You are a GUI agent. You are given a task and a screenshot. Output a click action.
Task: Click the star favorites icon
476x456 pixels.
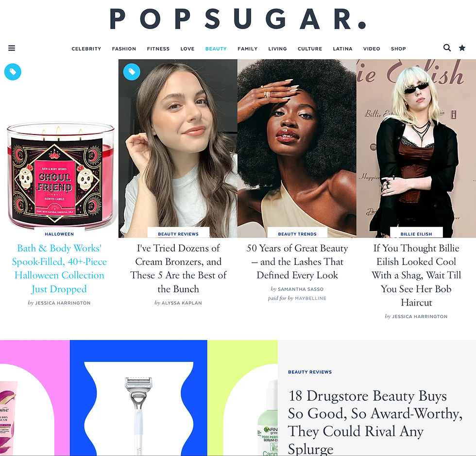point(462,48)
